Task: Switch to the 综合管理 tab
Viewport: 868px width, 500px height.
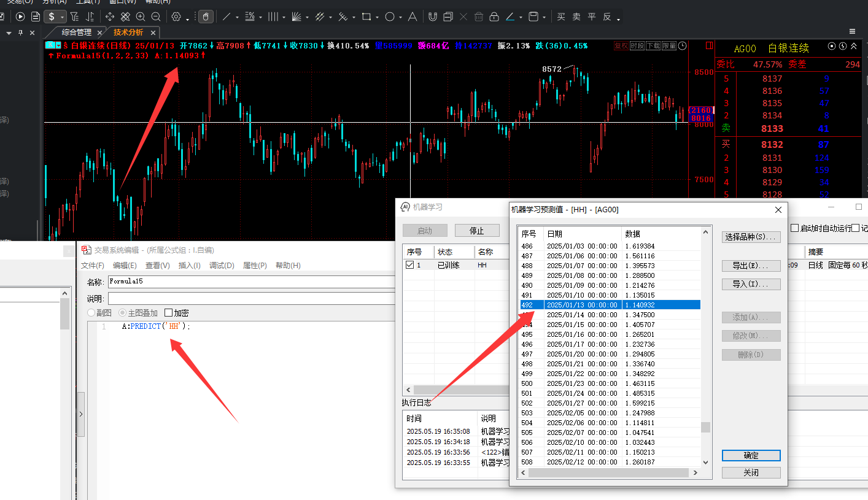Action: pyautogui.click(x=77, y=32)
